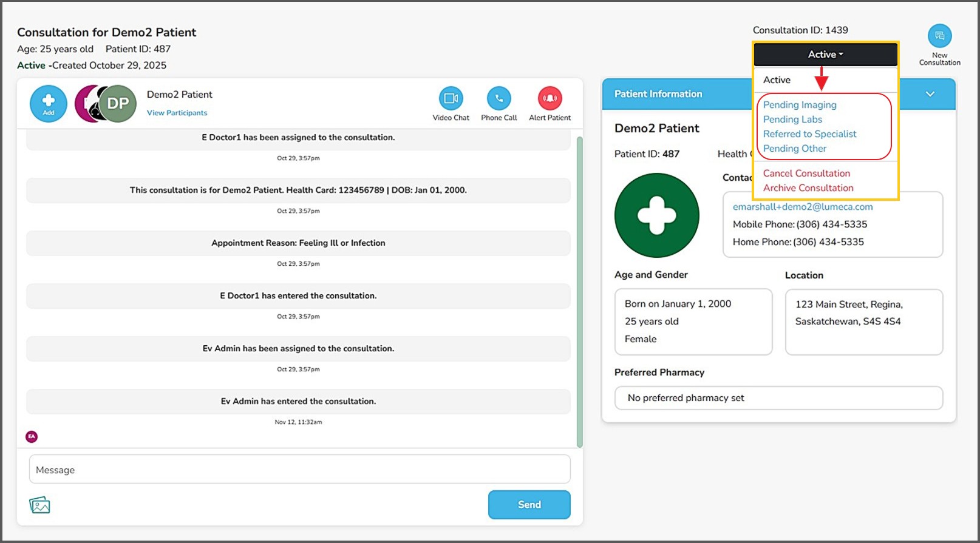Select Pending Labs from status menu
980x543 pixels.
coord(792,120)
